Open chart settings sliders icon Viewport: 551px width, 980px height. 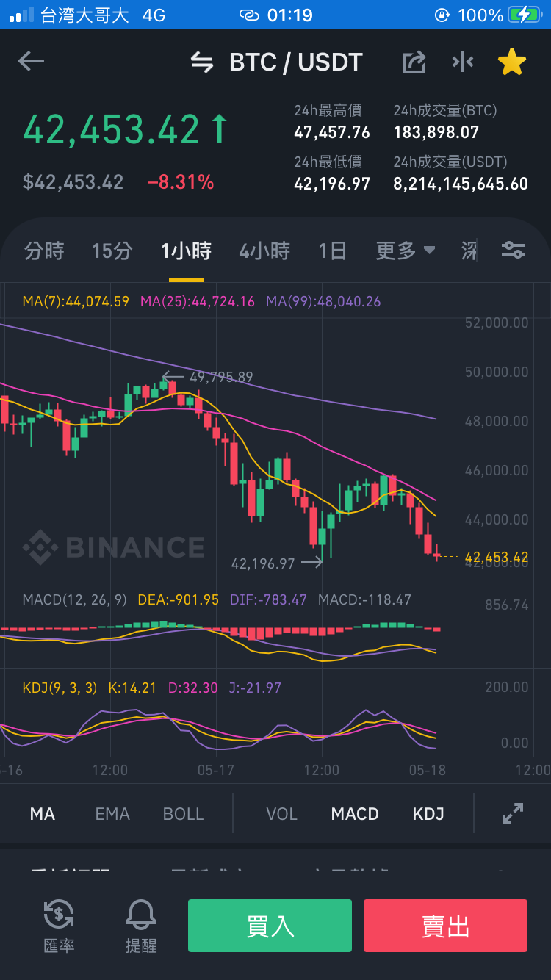pos(513,251)
